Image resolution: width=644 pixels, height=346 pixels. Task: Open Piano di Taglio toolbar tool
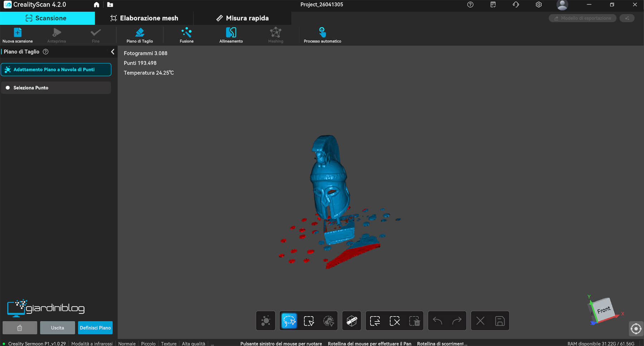[x=140, y=35]
